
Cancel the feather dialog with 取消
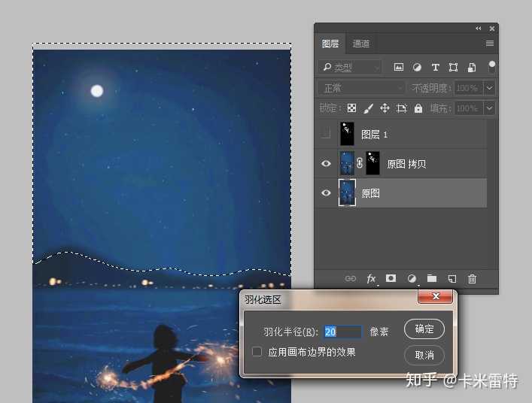pos(424,355)
